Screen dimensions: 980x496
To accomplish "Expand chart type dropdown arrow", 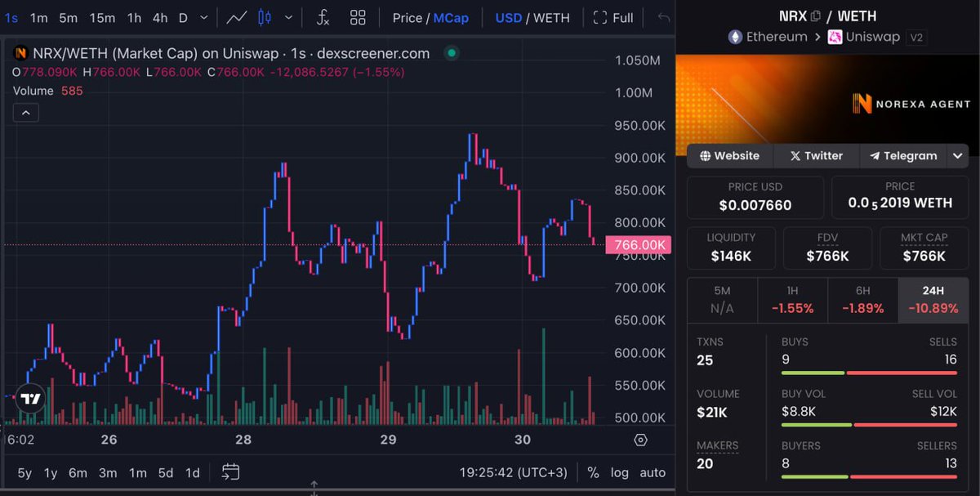I will pos(288,17).
